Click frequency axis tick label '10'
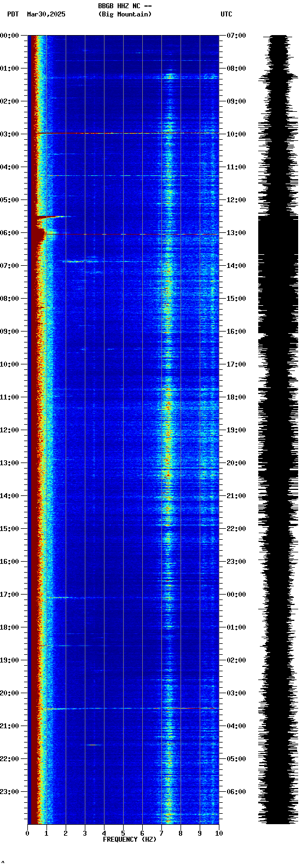302x868 pixels. (x=219, y=833)
